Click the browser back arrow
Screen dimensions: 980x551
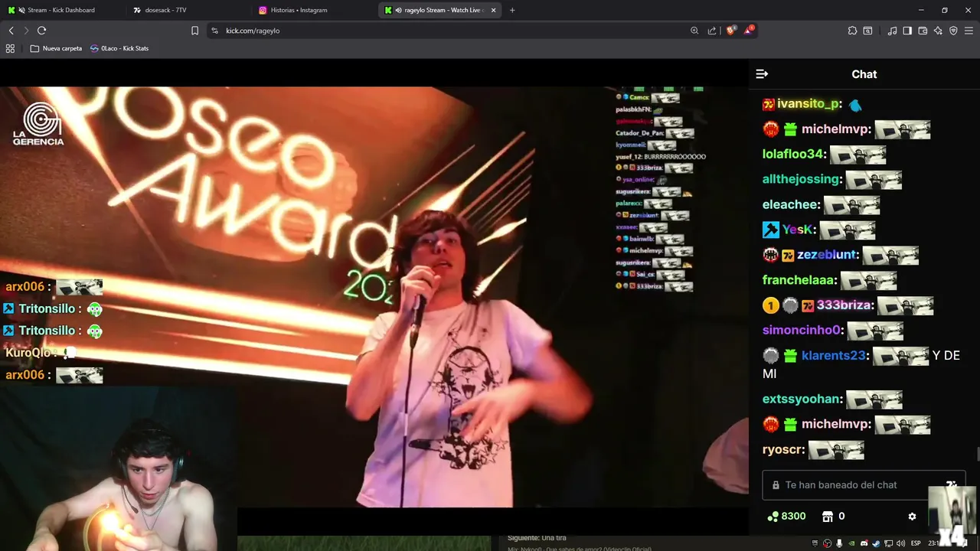pos(11,31)
